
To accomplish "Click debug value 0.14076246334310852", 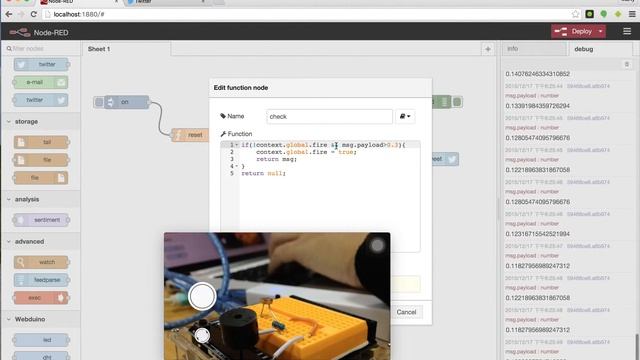I will (x=538, y=74).
